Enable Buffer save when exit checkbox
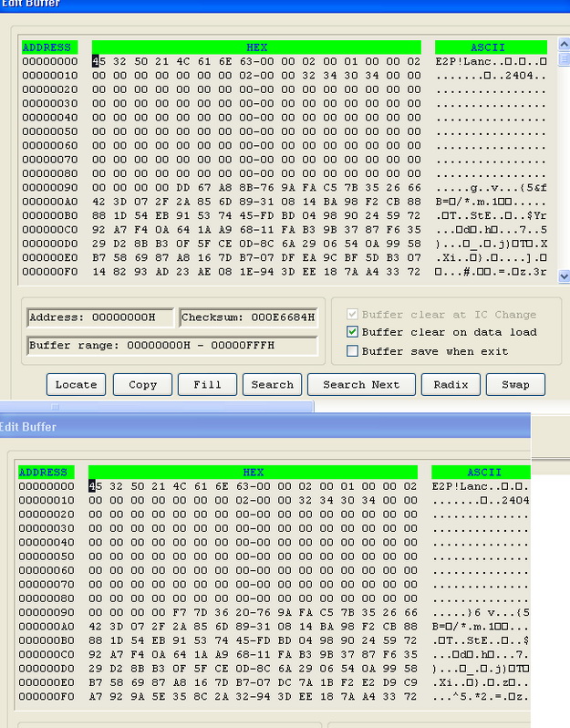 click(x=353, y=350)
